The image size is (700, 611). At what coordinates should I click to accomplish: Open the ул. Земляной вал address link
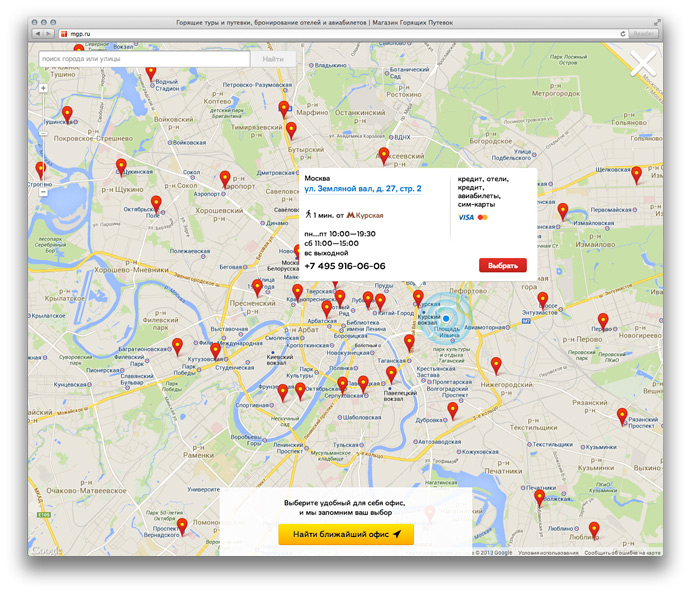point(362,188)
